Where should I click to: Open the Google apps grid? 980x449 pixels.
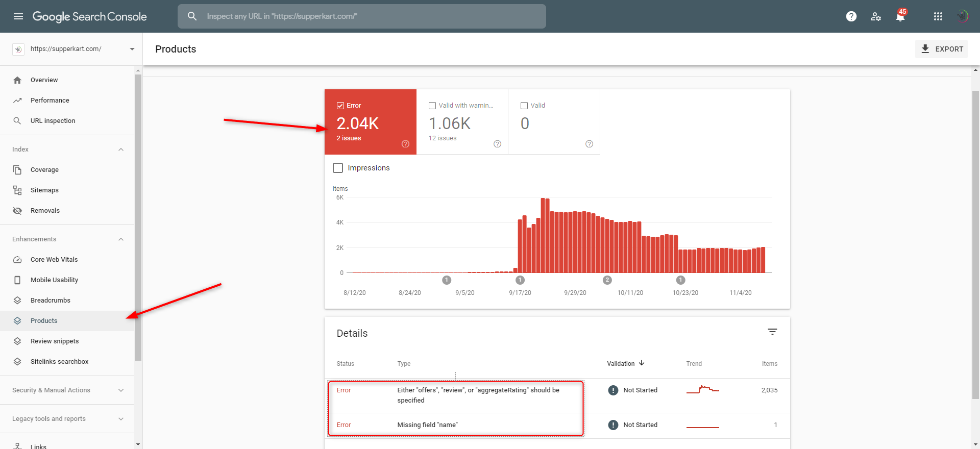click(938, 16)
